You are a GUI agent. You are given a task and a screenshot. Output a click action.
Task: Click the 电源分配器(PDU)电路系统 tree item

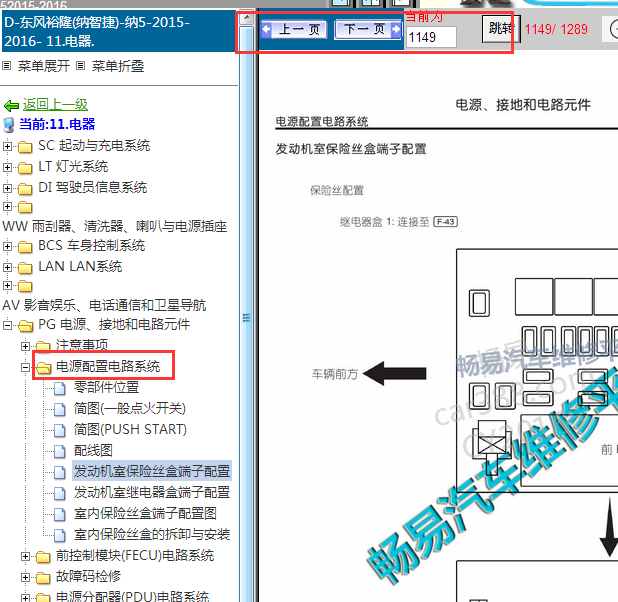pos(132,596)
